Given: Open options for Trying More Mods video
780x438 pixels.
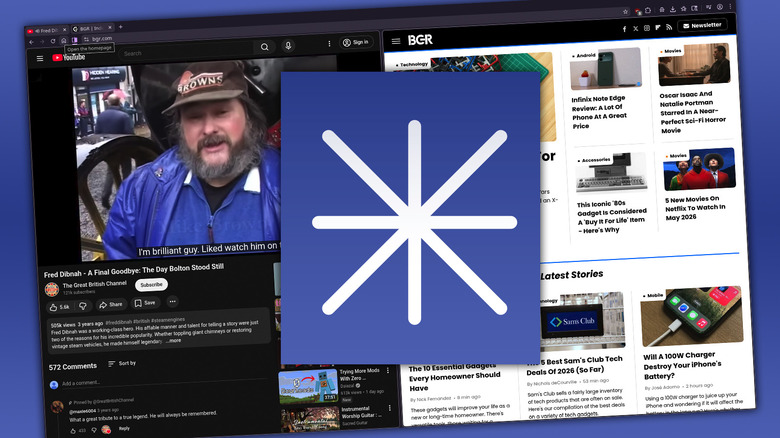Looking at the screenshot, I should pos(388,370).
